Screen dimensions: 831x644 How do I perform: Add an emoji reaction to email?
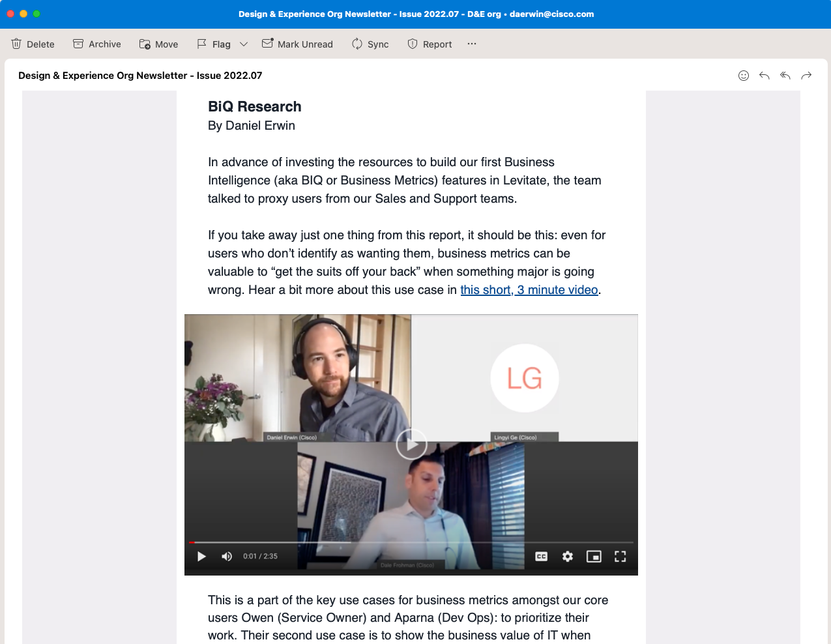coord(743,76)
